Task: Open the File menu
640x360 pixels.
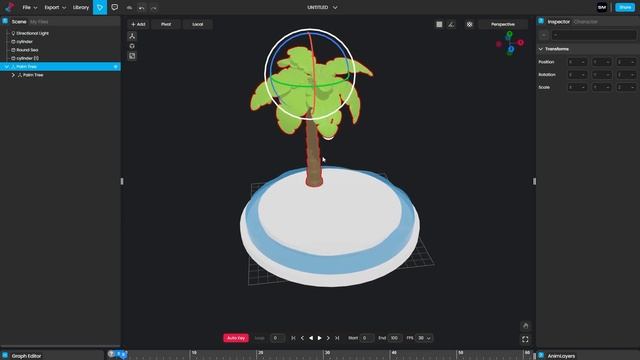Action: point(29,7)
